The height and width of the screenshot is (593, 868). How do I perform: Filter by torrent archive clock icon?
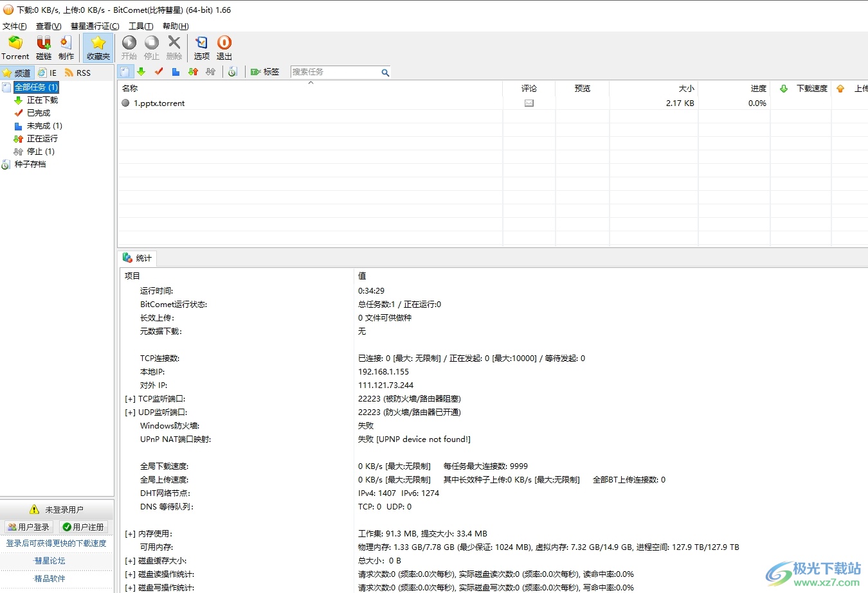(x=233, y=72)
